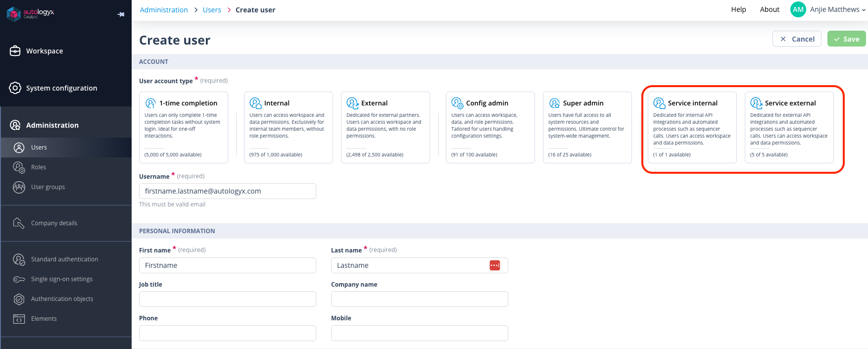Click the Config admin account icon

[x=457, y=103]
